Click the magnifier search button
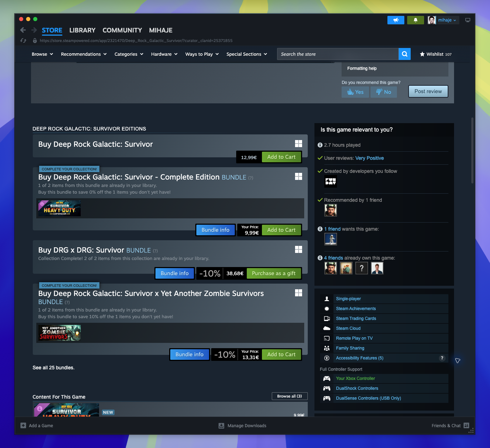The image size is (490, 448). 405,54
